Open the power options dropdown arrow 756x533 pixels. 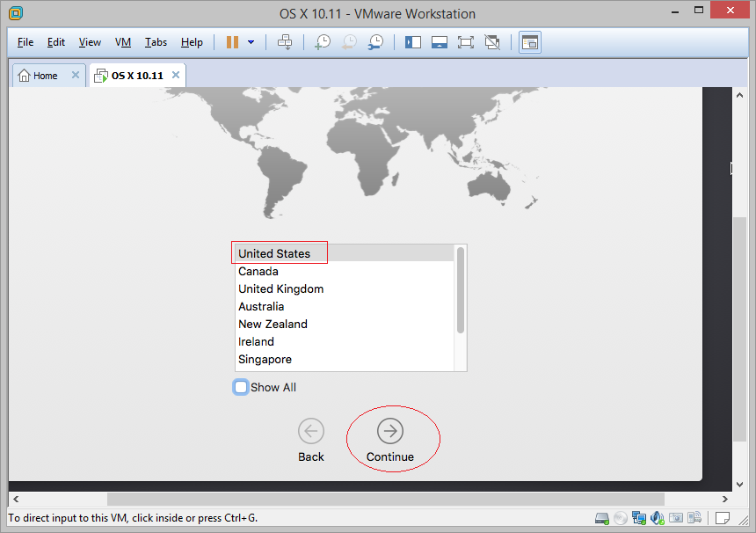click(x=251, y=42)
